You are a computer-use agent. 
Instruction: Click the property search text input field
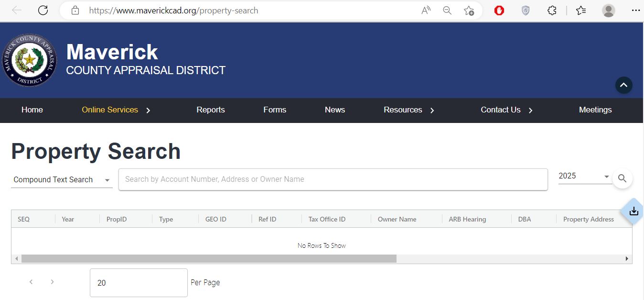[x=333, y=179]
